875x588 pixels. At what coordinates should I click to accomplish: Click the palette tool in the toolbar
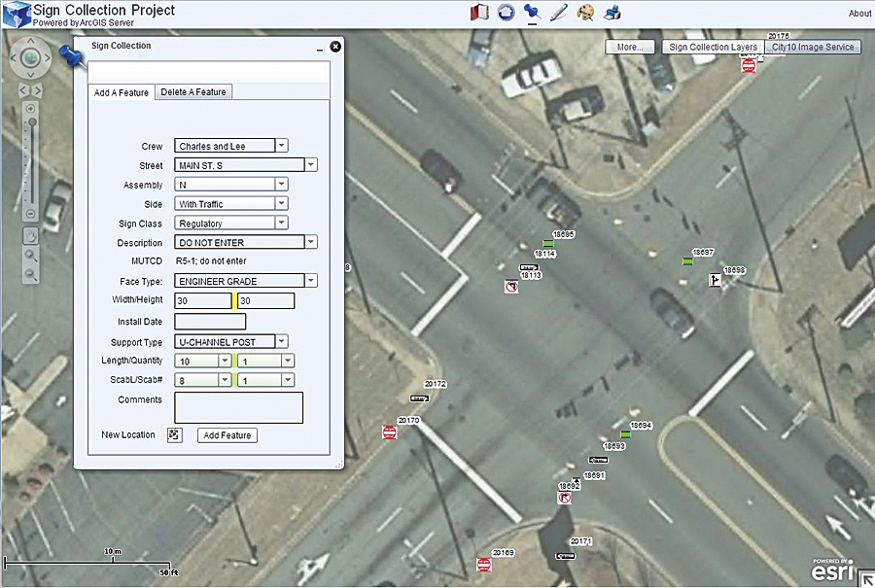pos(585,13)
